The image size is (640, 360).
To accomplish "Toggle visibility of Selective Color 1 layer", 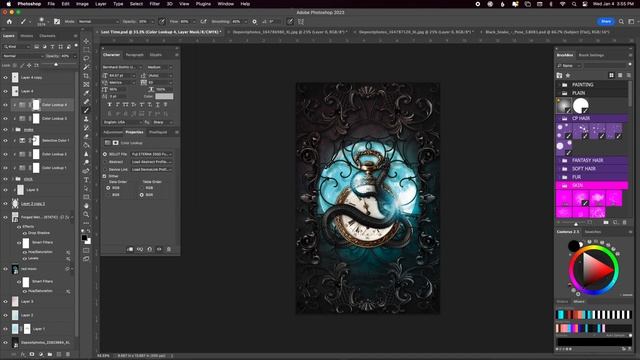I will tap(5, 140).
